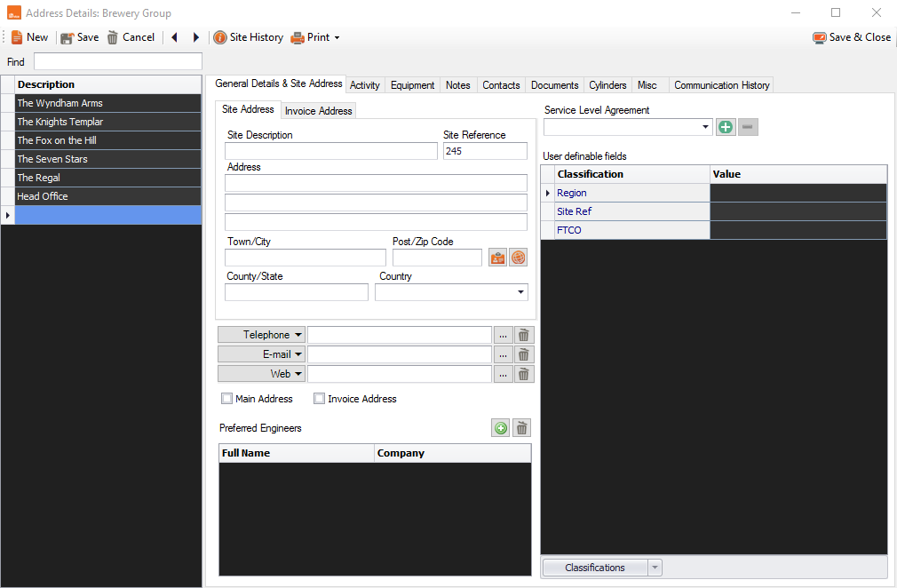Click the Town/City field
Screen dimensions: 897x588
tap(306, 258)
